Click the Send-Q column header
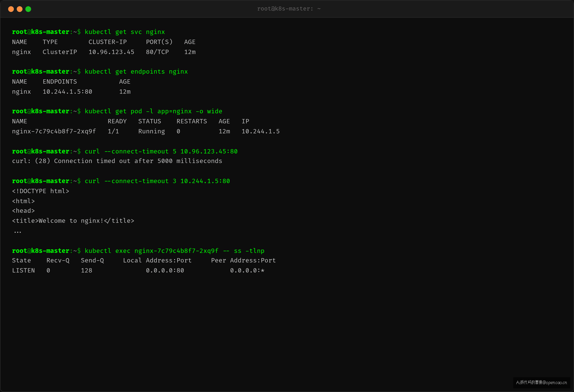 pos(92,261)
